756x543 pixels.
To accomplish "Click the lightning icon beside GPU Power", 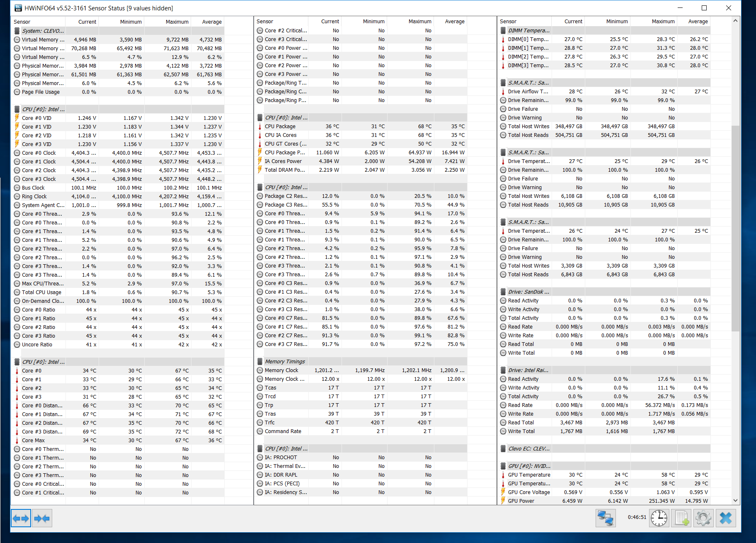I will [503, 501].
